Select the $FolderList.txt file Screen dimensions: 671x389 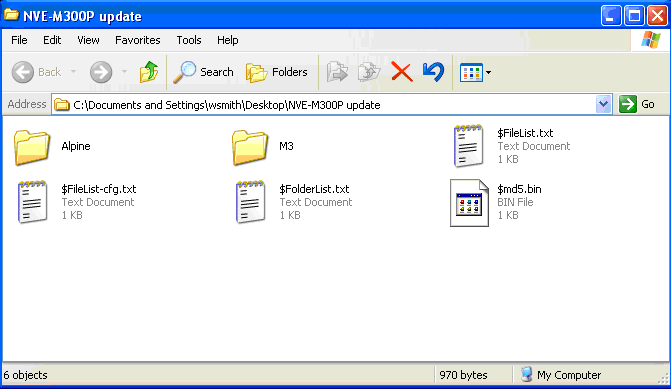click(293, 202)
